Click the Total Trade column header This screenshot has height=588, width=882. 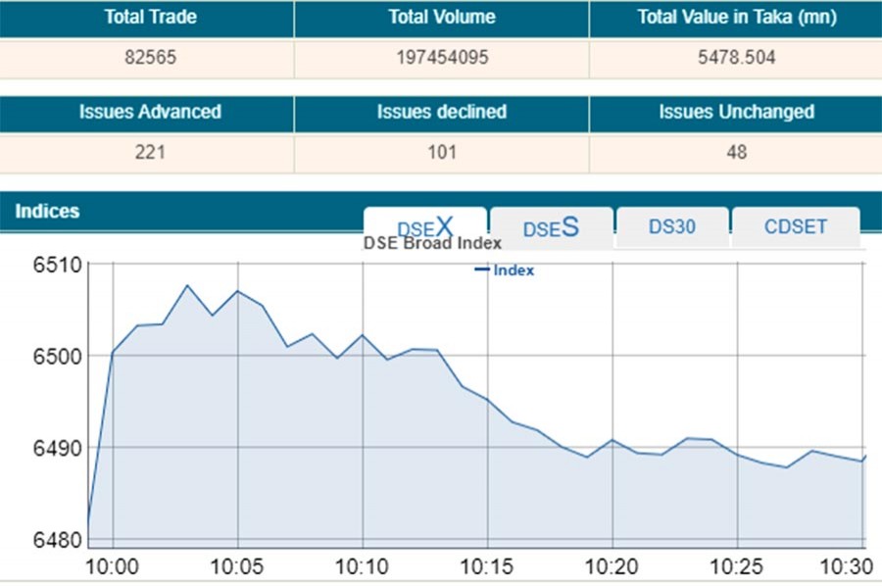pos(150,17)
